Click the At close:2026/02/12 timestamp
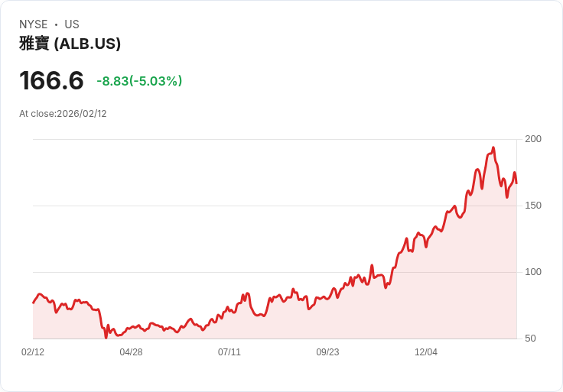 coord(63,114)
